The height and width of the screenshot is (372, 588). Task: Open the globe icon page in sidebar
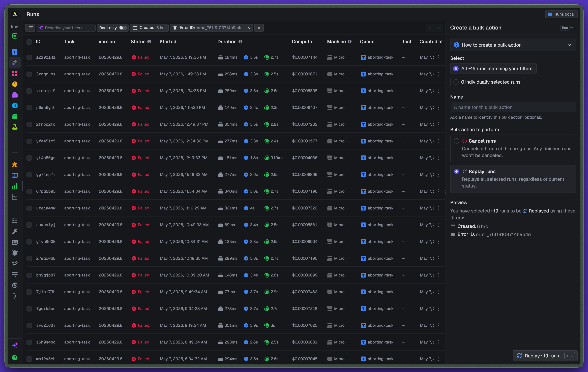(x=15, y=285)
